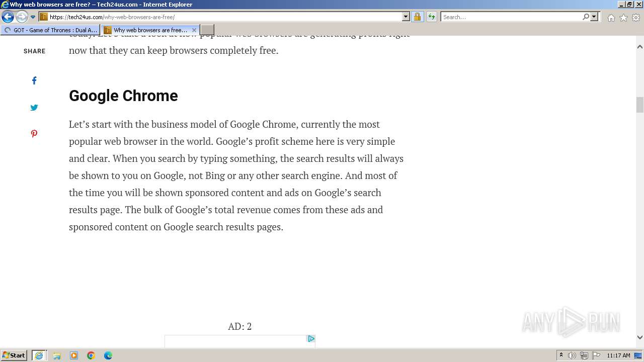The height and width of the screenshot is (362, 644).
Task: Open the search provider dropdown arrow
Action: (594, 17)
